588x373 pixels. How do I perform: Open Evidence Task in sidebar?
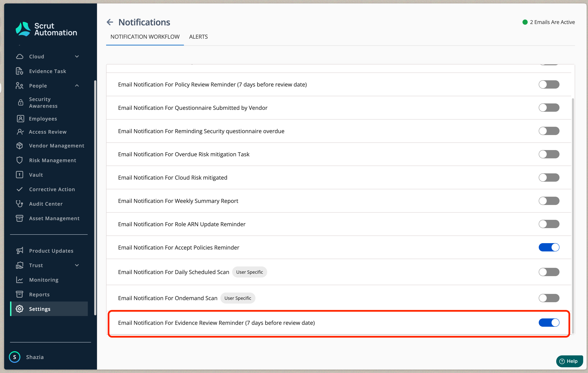point(48,71)
